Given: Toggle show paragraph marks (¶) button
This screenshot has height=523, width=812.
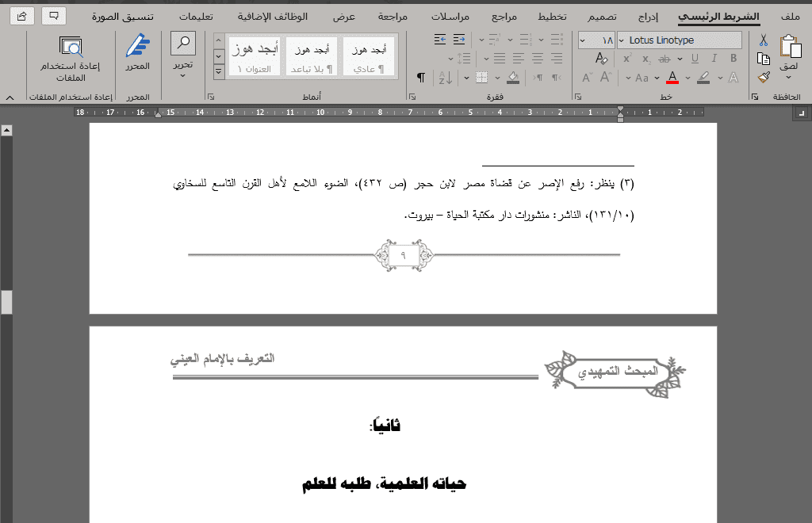Looking at the screenshot, I should (421, 78).
